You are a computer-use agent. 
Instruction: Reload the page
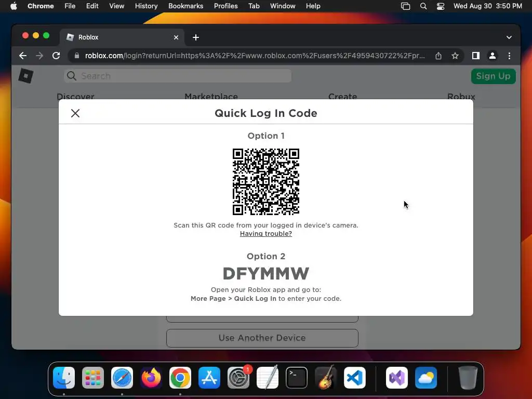56,56
